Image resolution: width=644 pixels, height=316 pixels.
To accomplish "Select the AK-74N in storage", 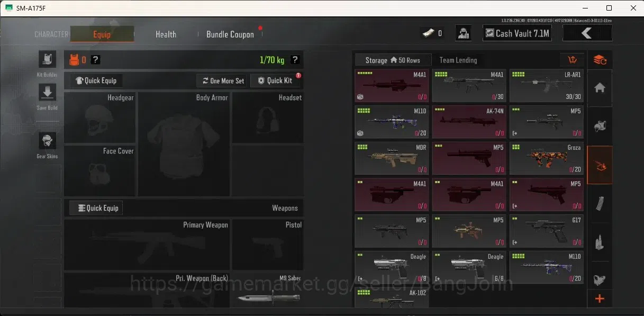I will tap(469, 122).
